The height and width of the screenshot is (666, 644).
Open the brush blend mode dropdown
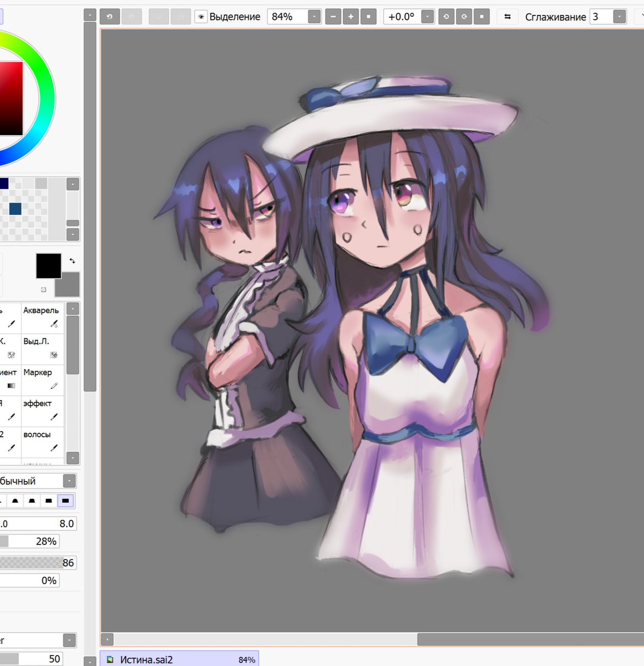[69, 481]
